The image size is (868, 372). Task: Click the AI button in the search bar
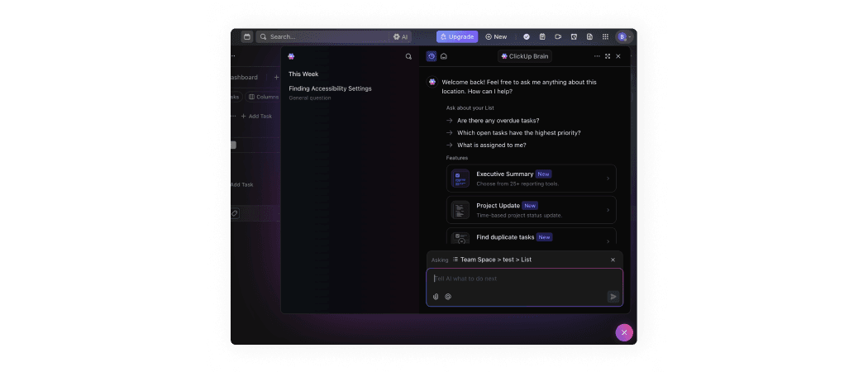401,36
